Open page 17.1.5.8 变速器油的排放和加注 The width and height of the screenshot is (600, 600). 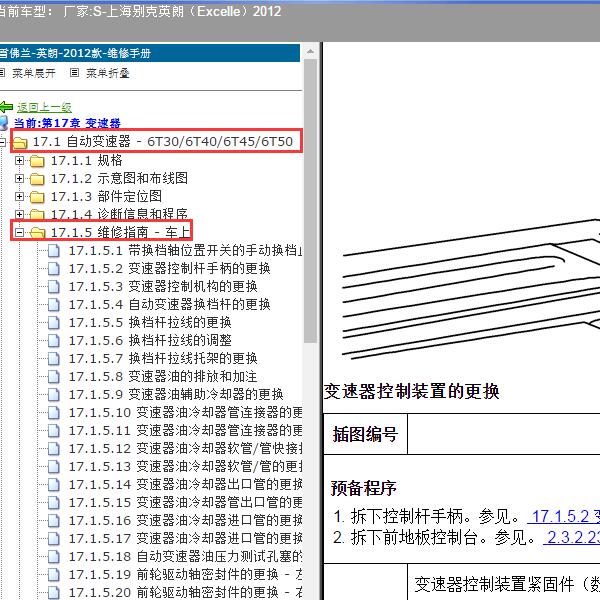[x=163, y=377]
